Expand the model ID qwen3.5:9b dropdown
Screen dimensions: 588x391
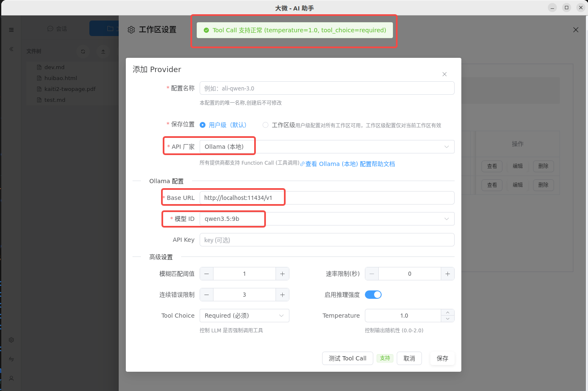click(x=327, y=219)
